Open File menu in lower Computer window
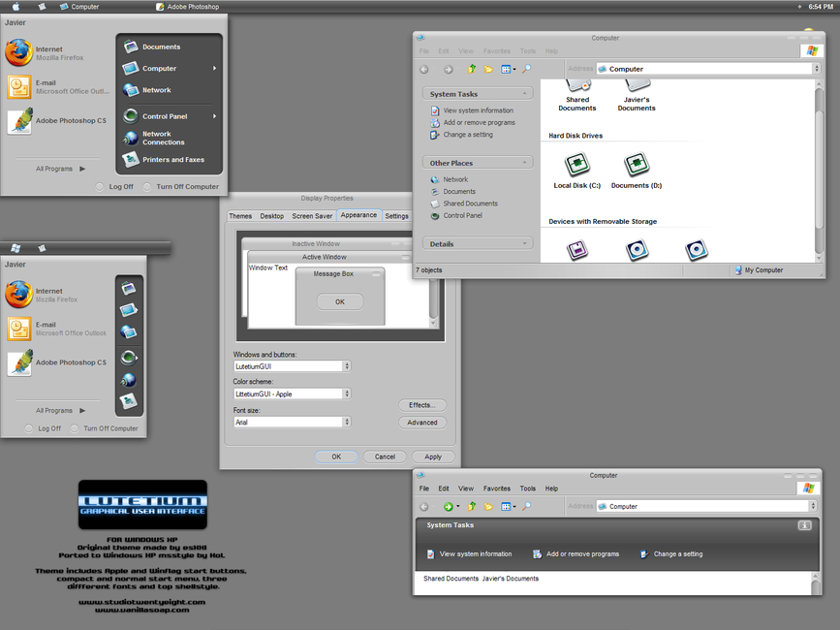The image size is (840, 630). coord(423,488)
